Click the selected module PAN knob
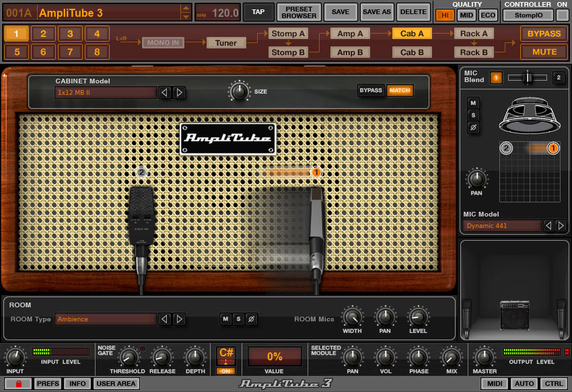The height and width of the screenshot is (392, 572). (x=353, y=357)
